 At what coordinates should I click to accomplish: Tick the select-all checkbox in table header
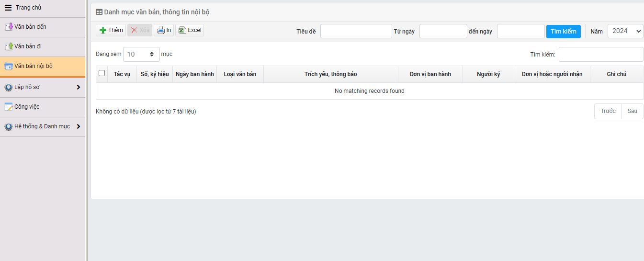(x=102, y=73)
